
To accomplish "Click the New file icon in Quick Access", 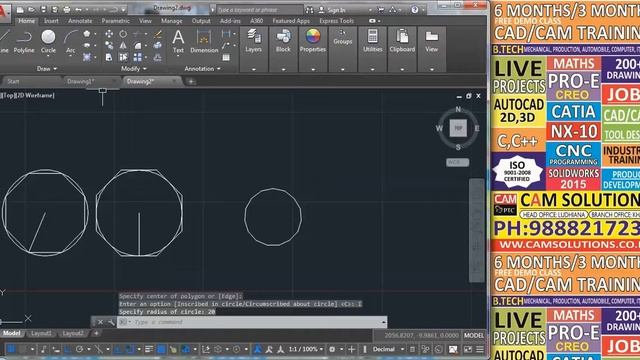I will [20, 9].
